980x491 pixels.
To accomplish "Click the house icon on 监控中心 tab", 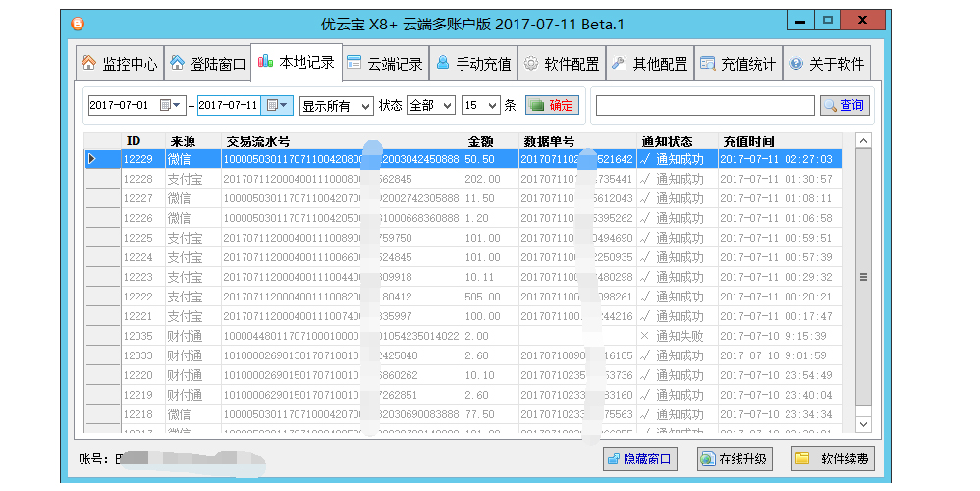I will (88, 64).
